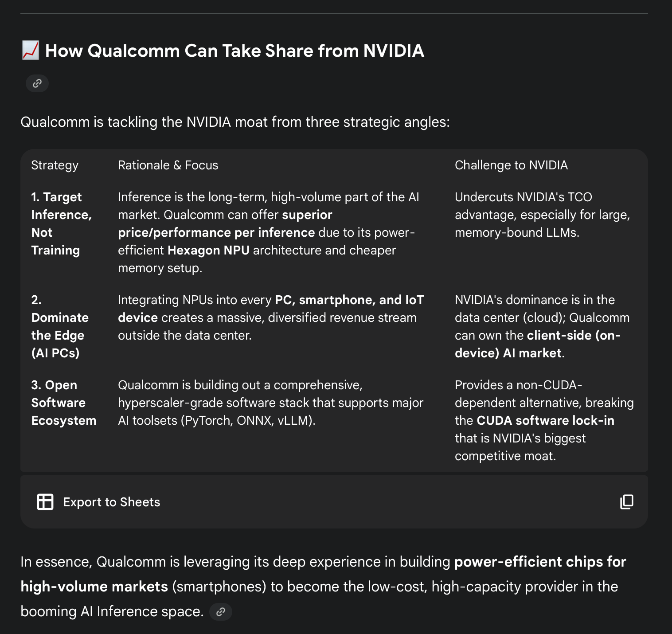Click the '3. Open Software Ecosystem' cell
Image resolution: width=672 pixels, height=634 pixels.
63,403
